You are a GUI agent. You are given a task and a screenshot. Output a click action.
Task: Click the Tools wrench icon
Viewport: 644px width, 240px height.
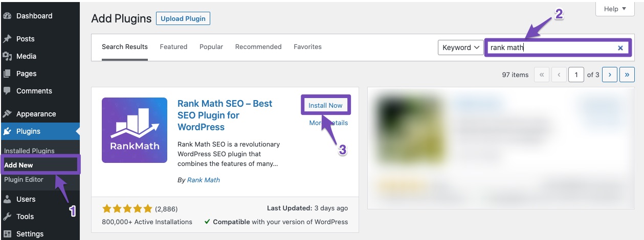[7, 217]
